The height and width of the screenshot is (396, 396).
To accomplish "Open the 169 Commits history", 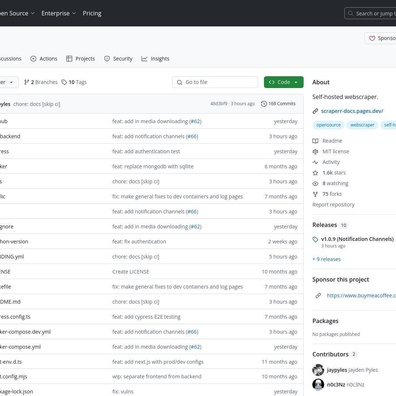I will 278,104.
